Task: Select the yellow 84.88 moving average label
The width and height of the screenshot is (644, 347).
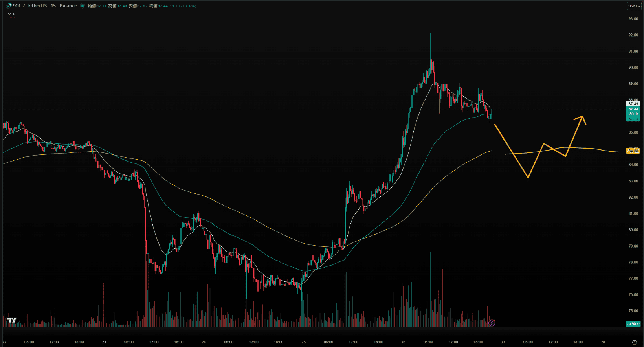Action: click(633, 151)
